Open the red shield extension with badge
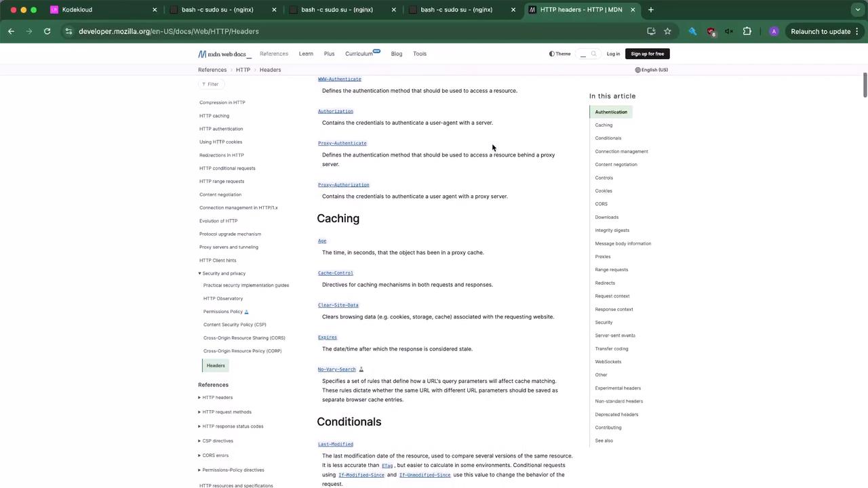 click(711, 31)
